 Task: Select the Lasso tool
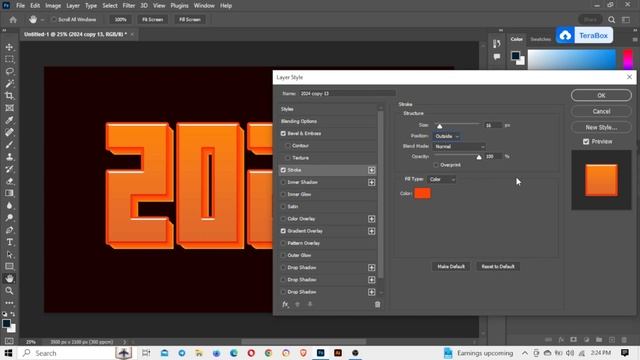(9, 71)
